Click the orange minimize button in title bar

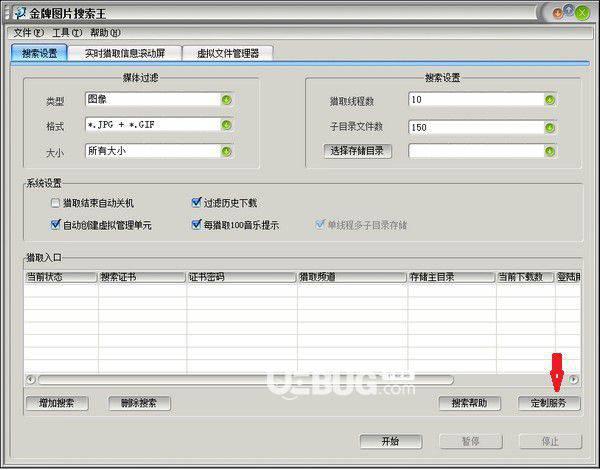558,14
